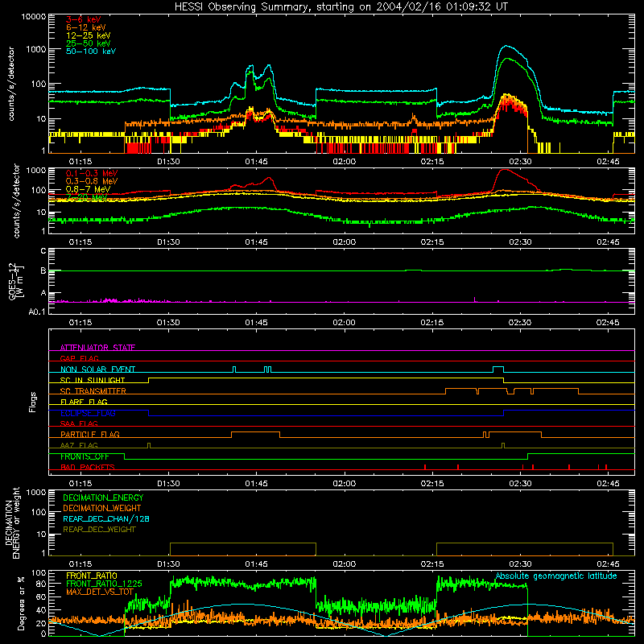Click the cyan 50-100 keV peak near 02:28

[x=506, y=46]
